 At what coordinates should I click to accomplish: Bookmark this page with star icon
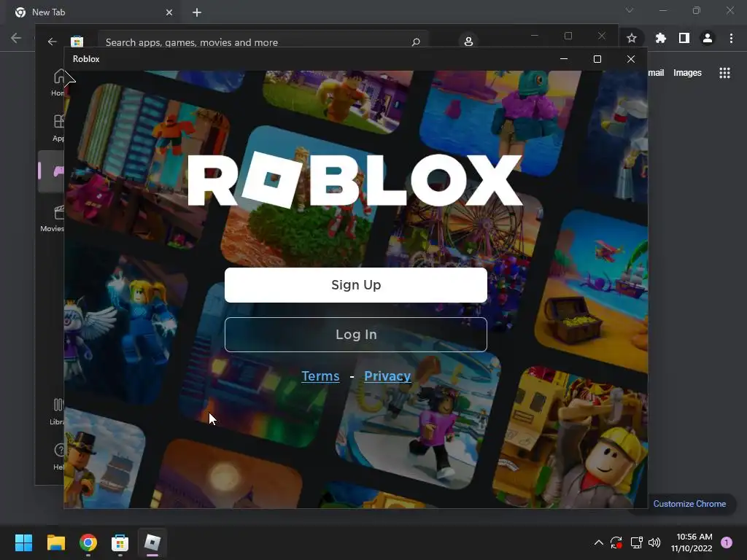coord(632,38)
